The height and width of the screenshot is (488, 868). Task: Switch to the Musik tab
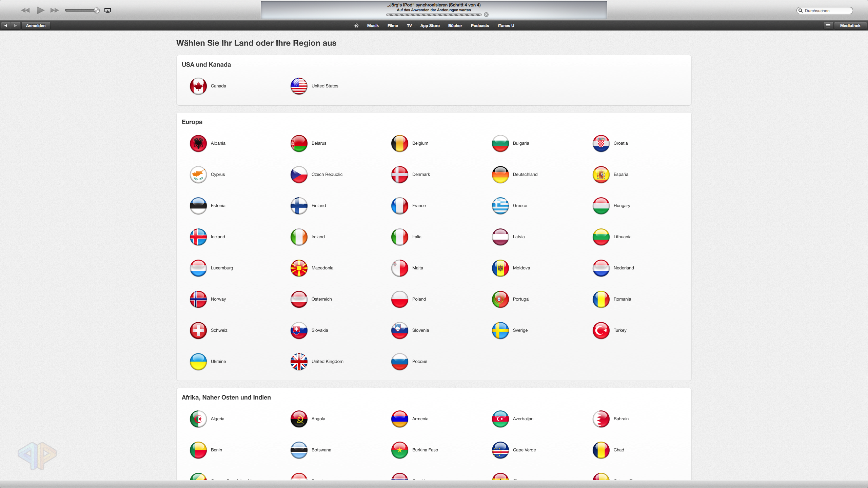[x=372, y=25]
